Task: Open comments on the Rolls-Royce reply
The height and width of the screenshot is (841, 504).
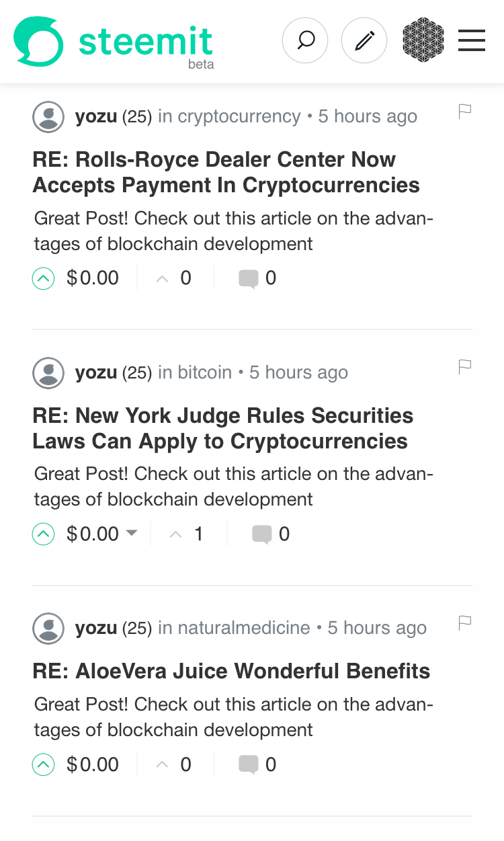Action: (257, 278)
